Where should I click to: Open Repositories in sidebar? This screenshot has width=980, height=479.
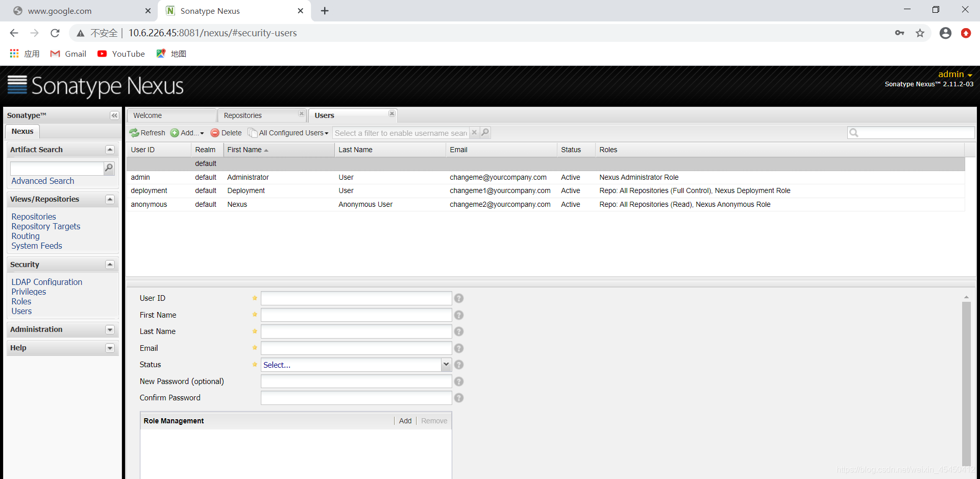(34, 217)
